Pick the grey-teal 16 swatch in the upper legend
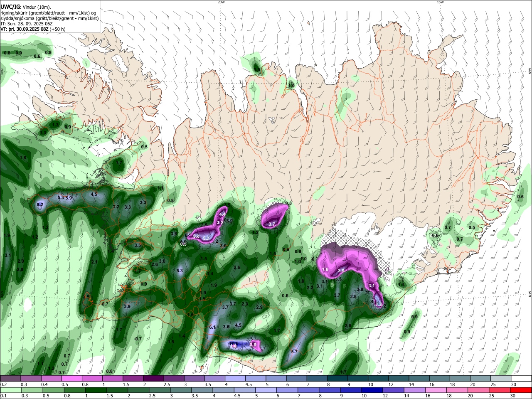Viewport: 532px width, 399px height. pos(440,378)
